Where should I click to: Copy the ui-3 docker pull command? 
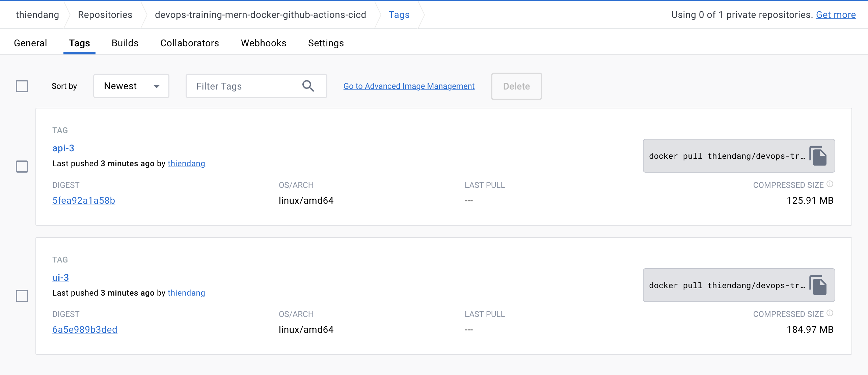click(x=818, y=285)
